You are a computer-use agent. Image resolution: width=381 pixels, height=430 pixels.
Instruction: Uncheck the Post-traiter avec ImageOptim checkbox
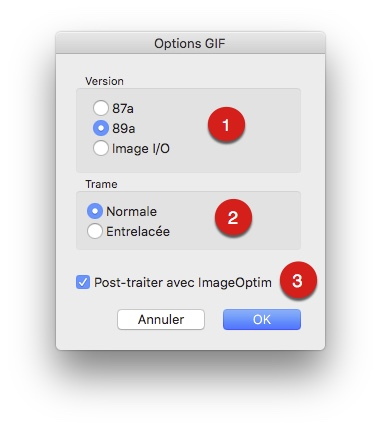pyautogui.click(x=83, y=282)
